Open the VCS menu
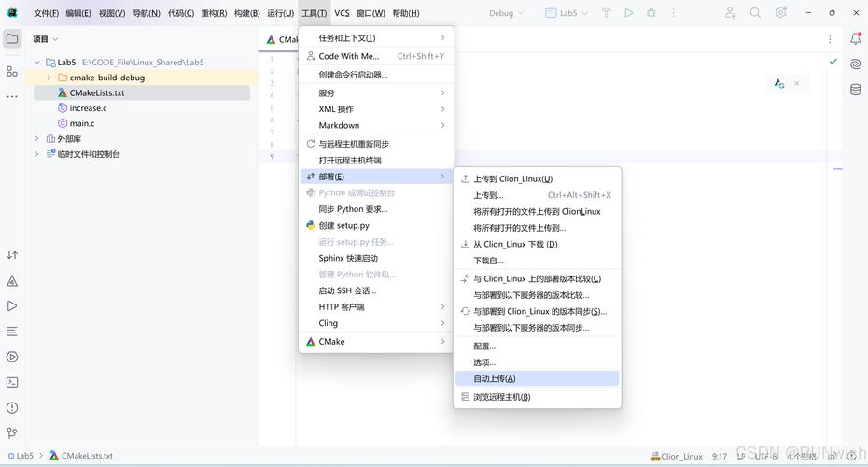This screenshot has width=868, height=467. (x=343, y=13)
